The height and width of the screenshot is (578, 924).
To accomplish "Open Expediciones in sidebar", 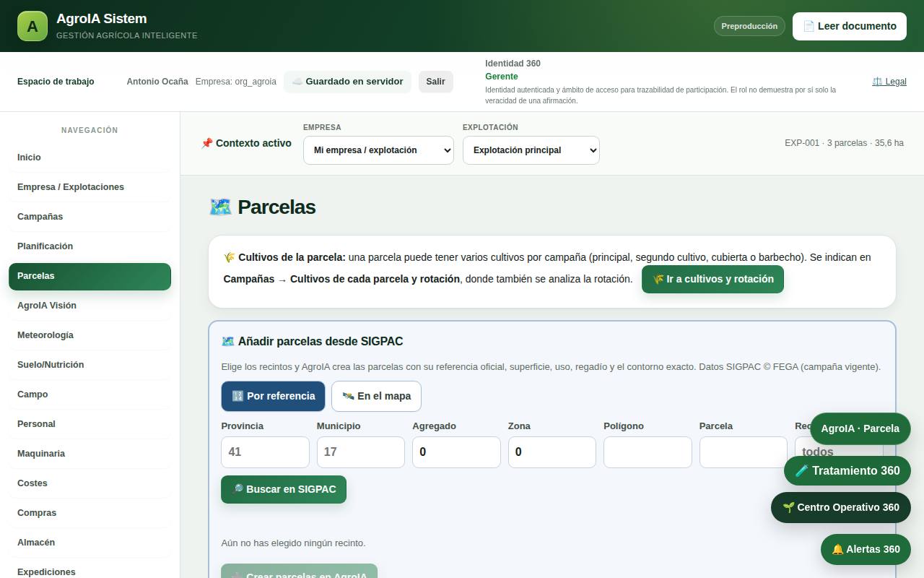I will [x=90, y=569].
